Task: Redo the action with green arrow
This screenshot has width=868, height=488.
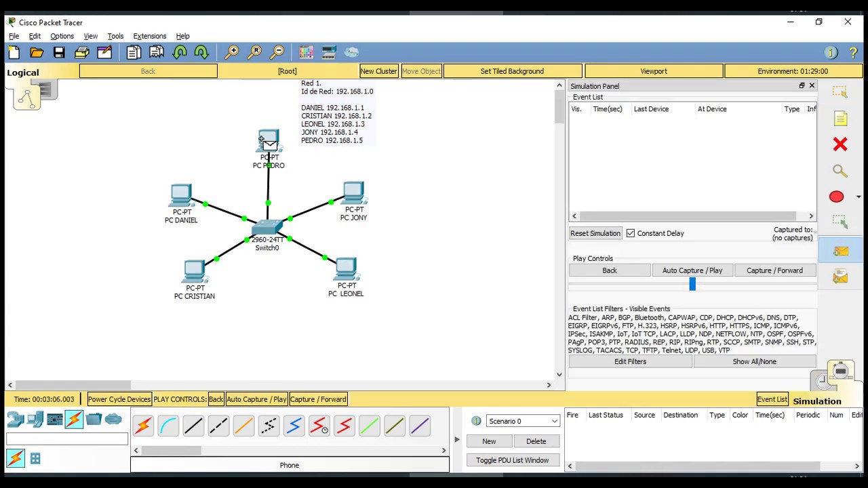Action: click(x=201, y=52)
